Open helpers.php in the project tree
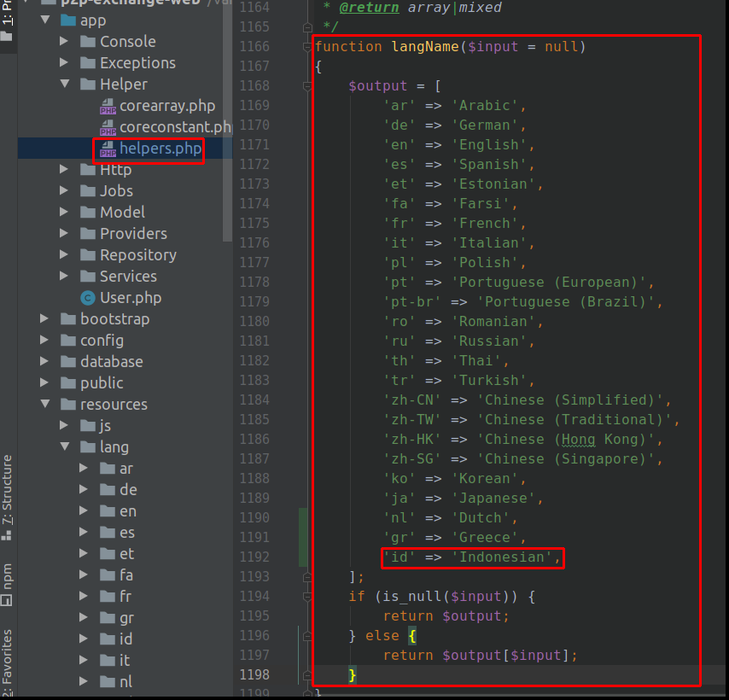 (160, 149)
